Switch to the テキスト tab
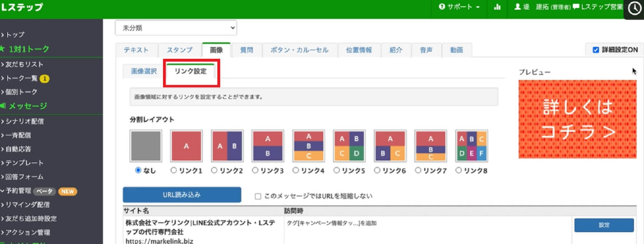Viewport: 644px width, 244px height. click(136, 50)
